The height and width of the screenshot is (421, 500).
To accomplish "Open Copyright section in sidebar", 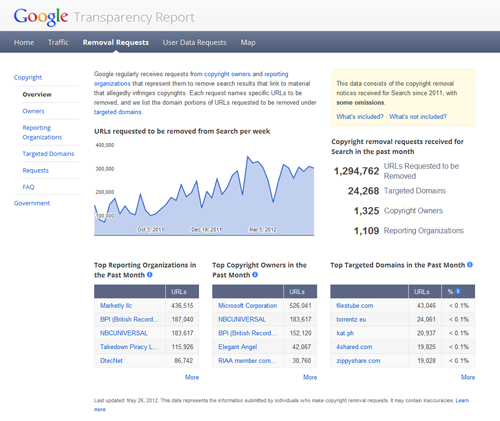I will [28, 77].
